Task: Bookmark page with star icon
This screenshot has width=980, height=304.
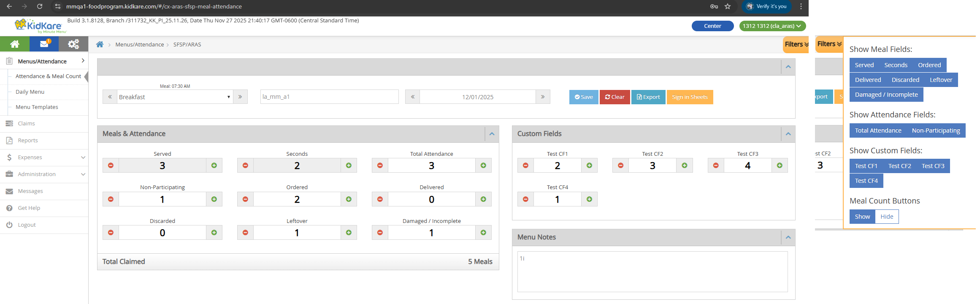Action: pos(728,6)
